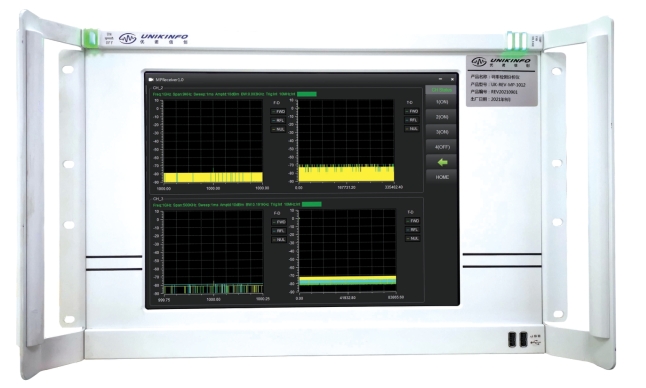Minimize the MPReceiver window

pos(440,79)
